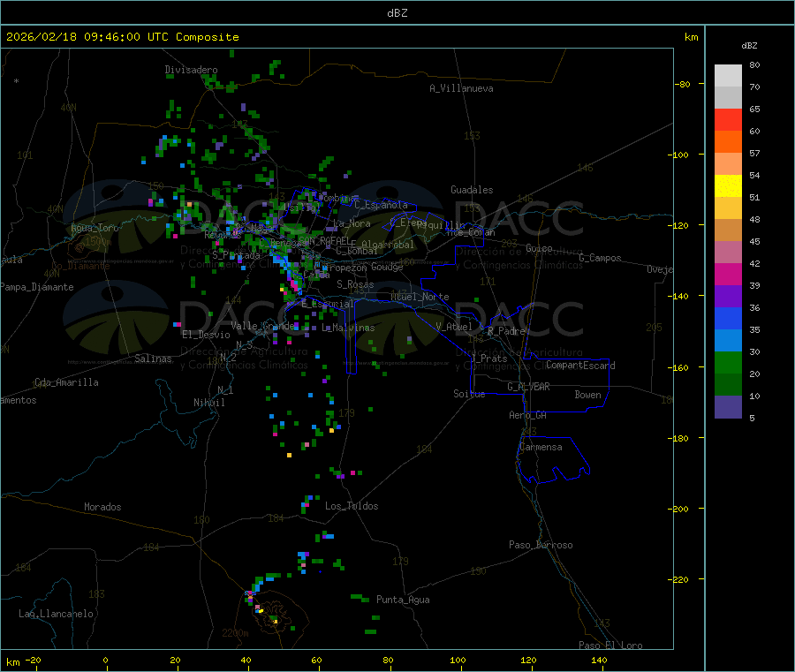795x672 pixels.
Task: Click the G_ALVEAR map label
Action: 528,387
